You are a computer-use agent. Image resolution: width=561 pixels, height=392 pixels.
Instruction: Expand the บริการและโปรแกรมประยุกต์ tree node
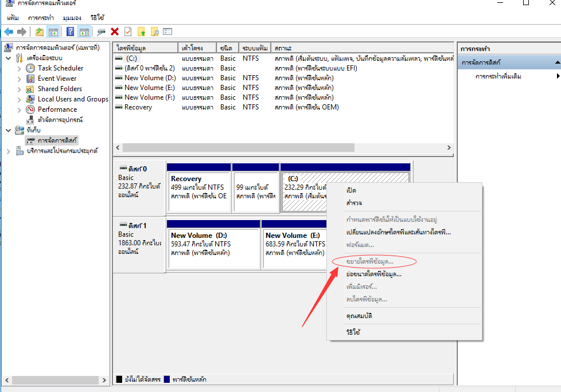9,151
